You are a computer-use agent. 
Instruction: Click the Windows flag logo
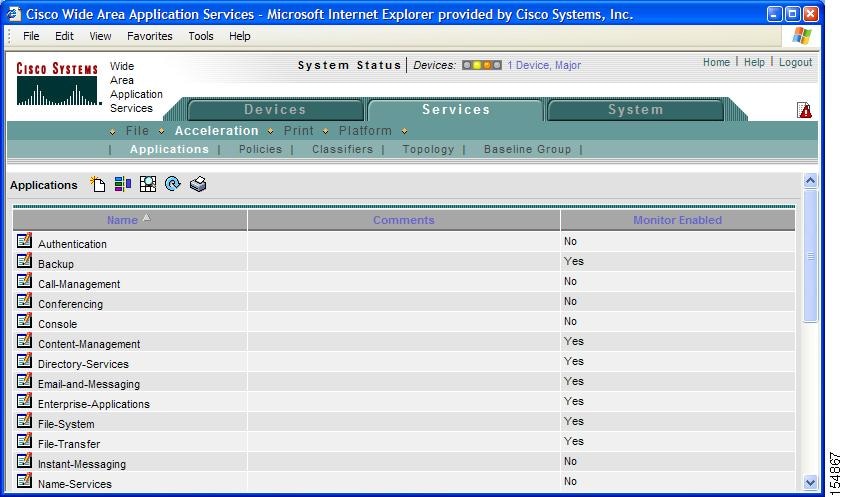tap(802, 36)
